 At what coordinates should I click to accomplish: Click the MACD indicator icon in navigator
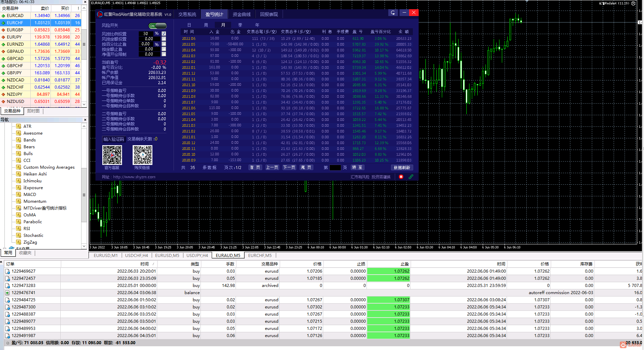pyautogui.click(x=19, y=195)
